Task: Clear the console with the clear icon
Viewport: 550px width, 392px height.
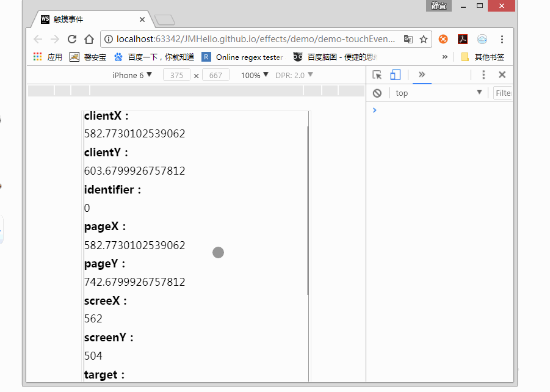Action: pyautogui.click(x=377, y=93)
